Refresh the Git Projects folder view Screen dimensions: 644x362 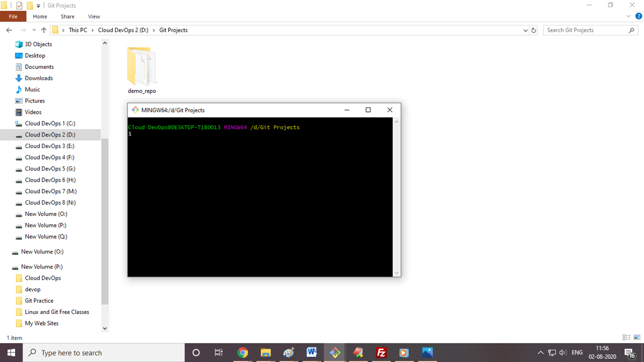coord(534,30)
